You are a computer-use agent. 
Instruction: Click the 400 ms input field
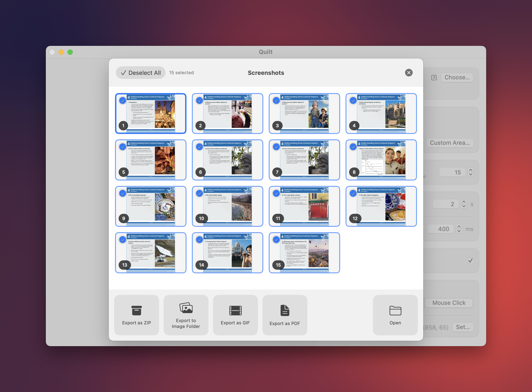point(441,229)
